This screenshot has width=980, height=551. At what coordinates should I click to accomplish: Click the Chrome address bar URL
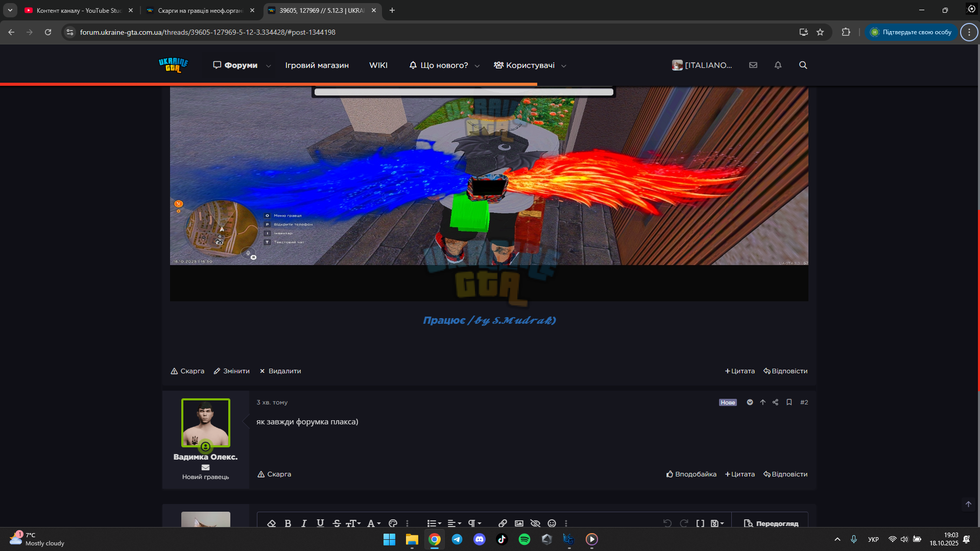coord(208,32)
